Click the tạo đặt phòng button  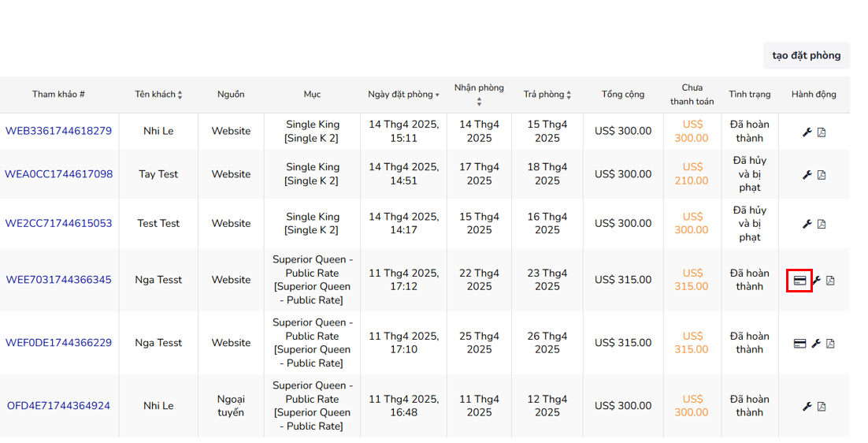(x=806, y=55)
